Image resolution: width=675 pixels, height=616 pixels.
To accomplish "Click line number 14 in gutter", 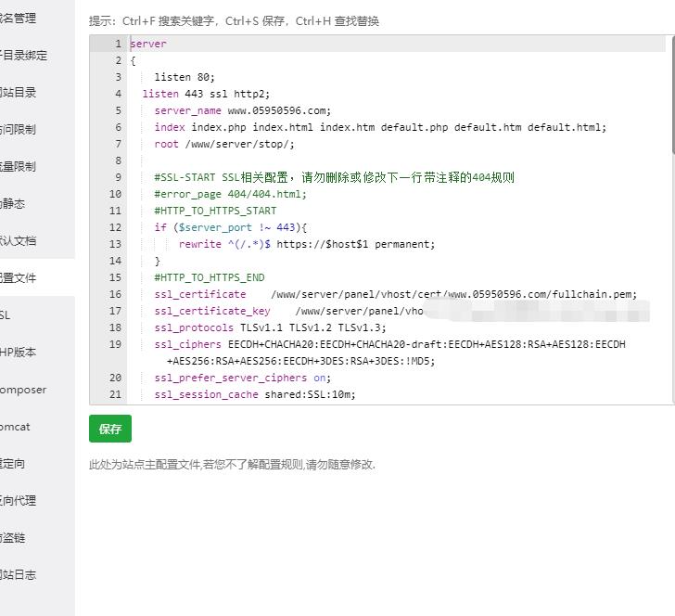I will click(115, 261).
